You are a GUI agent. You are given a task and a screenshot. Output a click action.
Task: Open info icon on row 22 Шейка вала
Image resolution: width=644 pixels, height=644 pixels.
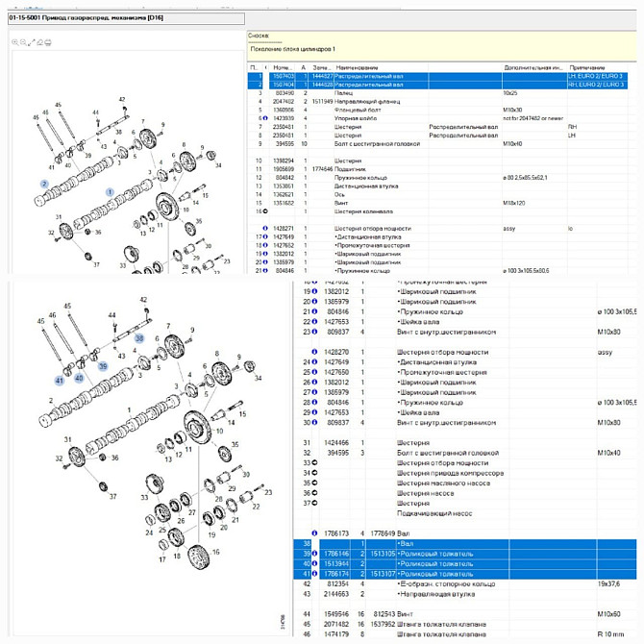[314, 322]
